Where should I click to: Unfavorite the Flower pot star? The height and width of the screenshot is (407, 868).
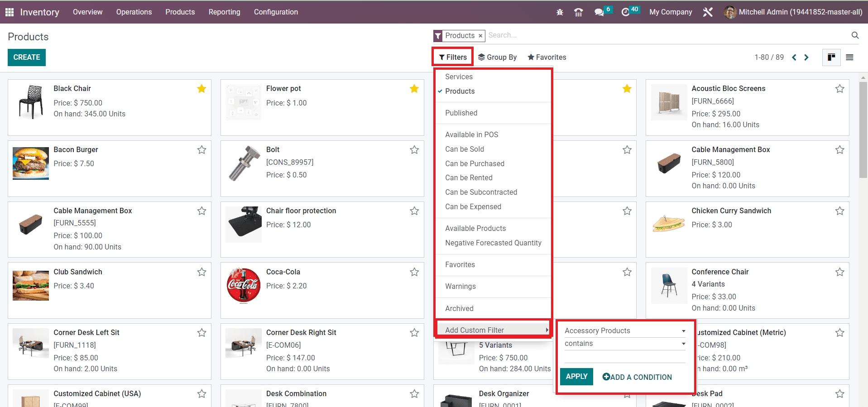(414, 89)
